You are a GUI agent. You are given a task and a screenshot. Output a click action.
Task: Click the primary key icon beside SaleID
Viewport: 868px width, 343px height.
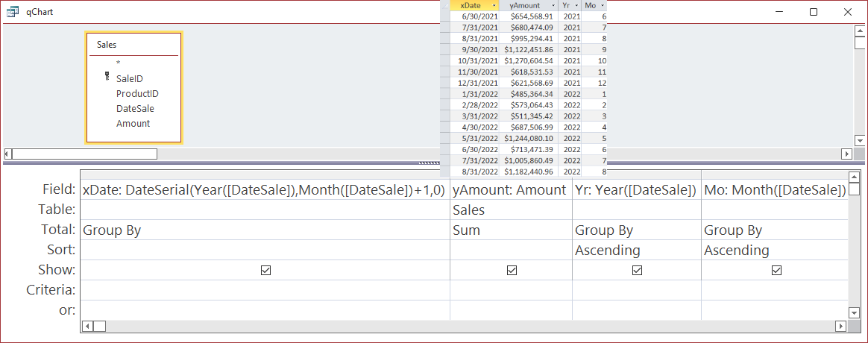pos(107,77)
